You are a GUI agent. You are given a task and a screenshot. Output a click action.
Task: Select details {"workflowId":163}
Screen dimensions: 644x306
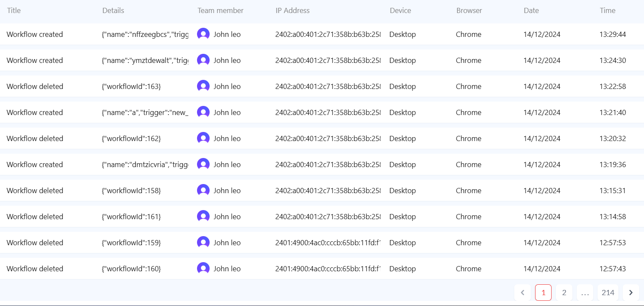131,86
